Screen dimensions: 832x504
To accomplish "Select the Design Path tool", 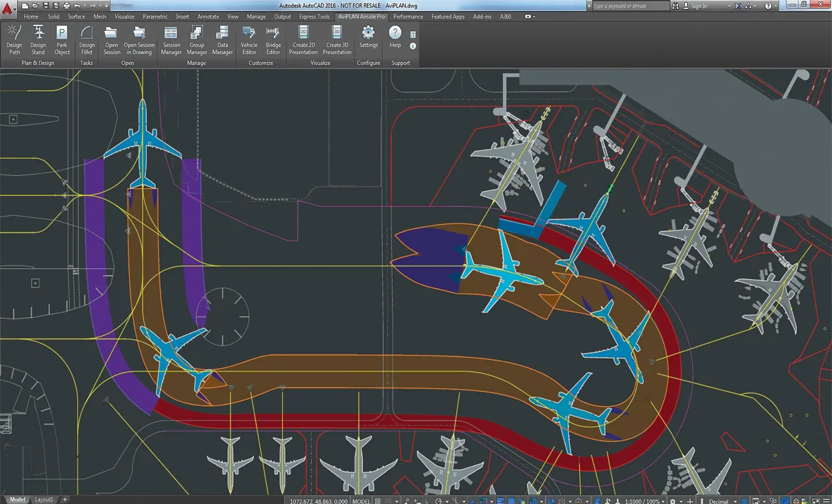I will click(14, 39).
